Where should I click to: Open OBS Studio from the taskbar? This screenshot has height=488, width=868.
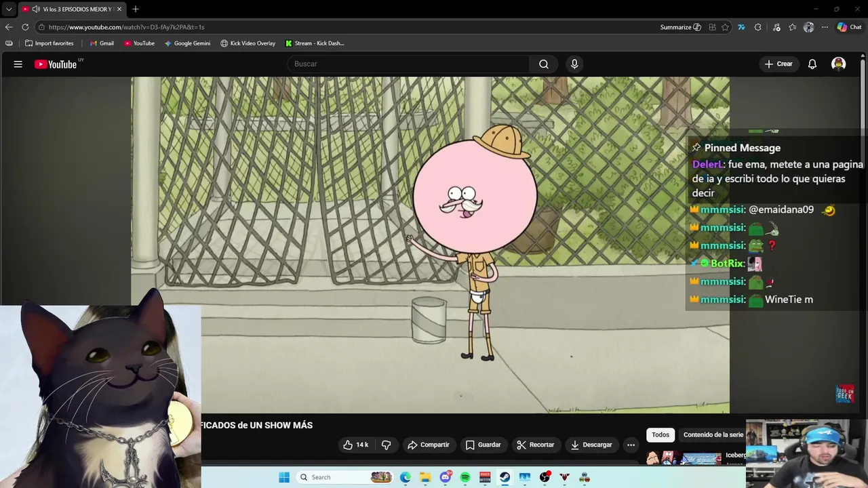coord(545,477)
